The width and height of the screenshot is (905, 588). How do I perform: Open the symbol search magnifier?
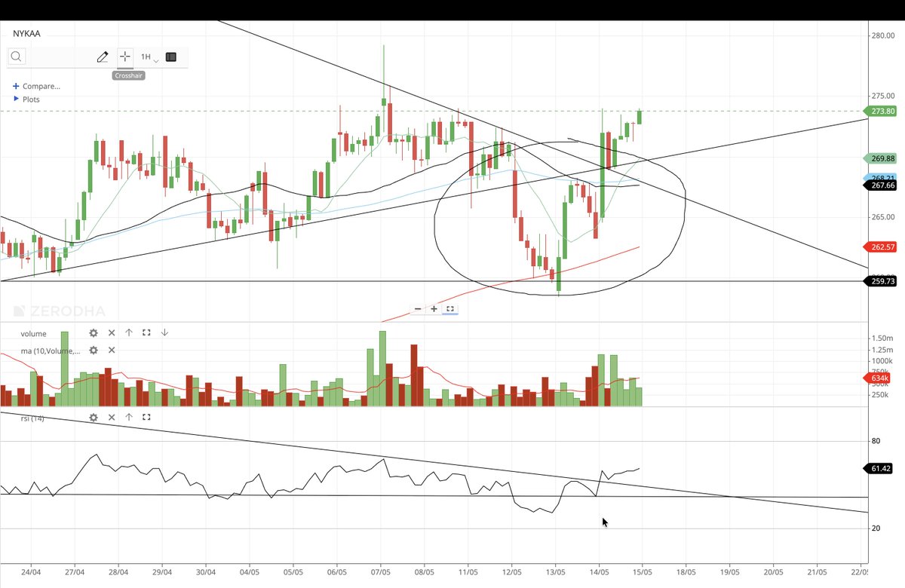[16, 57]
